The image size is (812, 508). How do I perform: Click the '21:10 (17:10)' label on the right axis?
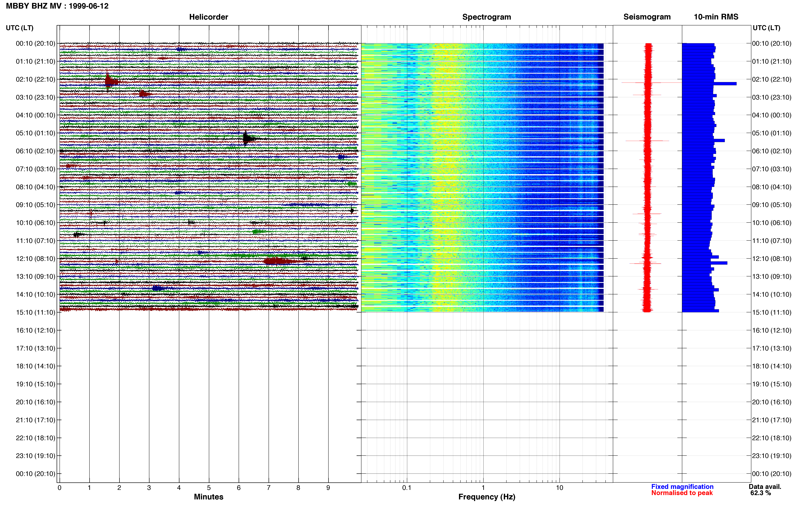click(x=772, y=420)
